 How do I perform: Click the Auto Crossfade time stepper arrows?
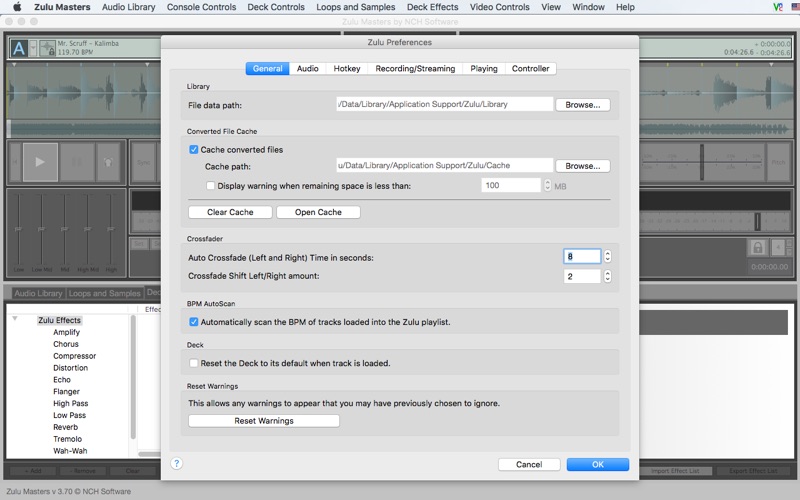607,256
